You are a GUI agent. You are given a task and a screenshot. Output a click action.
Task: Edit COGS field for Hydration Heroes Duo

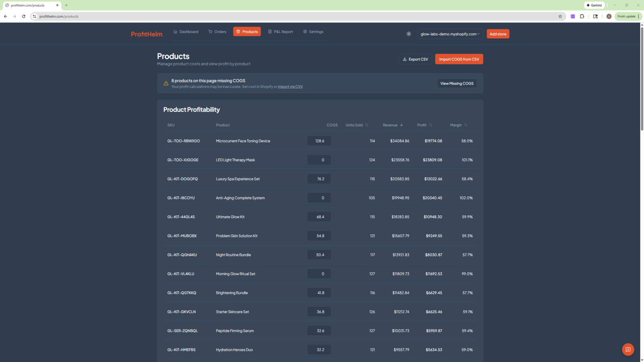click(x=319, y=350)
